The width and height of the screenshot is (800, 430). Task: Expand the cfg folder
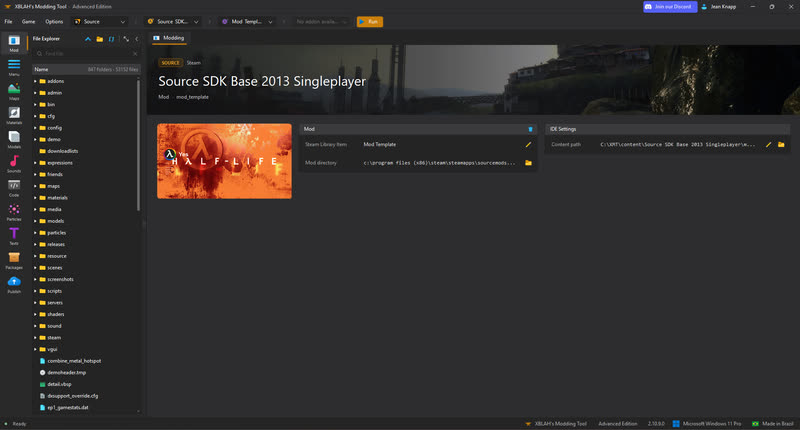(x=35, y=116)
